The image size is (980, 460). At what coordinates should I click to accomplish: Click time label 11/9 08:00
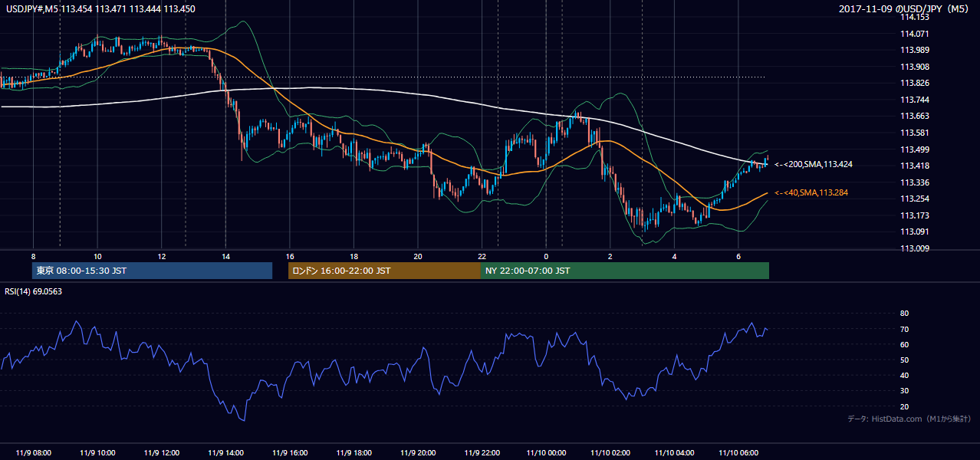pyautogui.click(x=33, y=452)
